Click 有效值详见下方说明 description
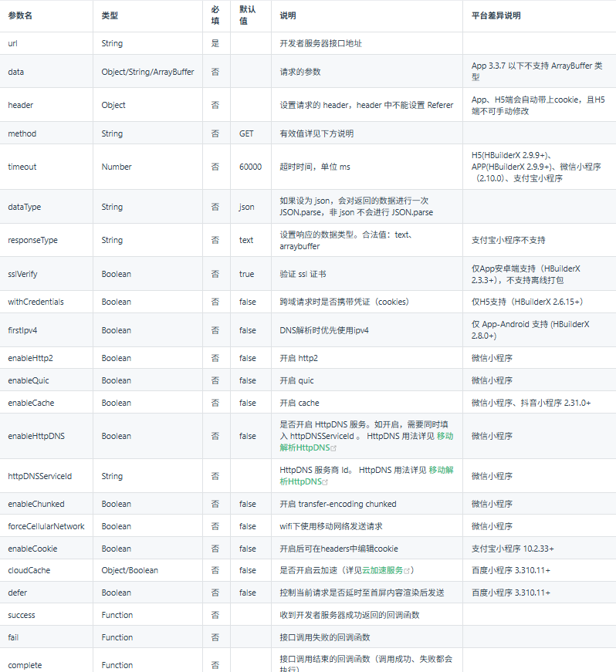 pyautogui.click(x=316, y=133)
